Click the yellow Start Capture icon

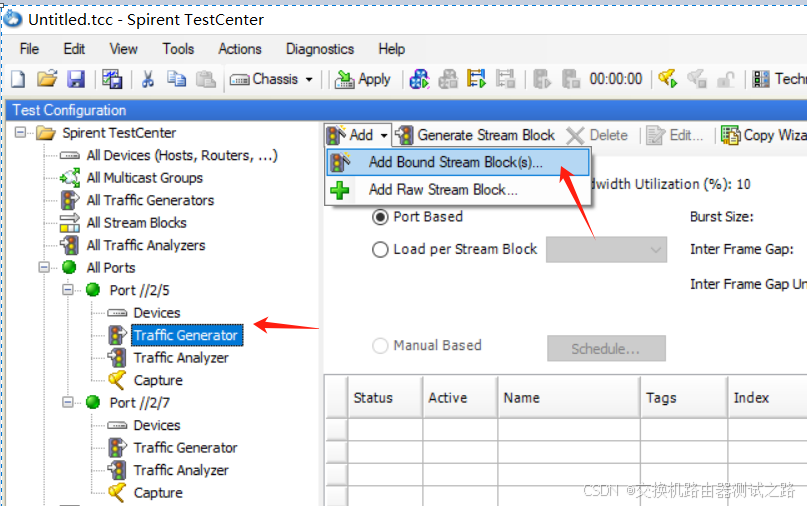[x=668, y=79]
